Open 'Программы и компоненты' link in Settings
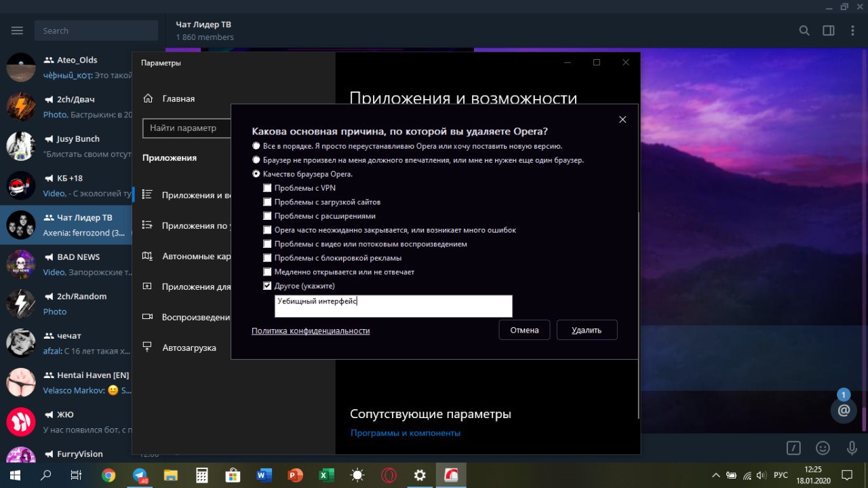This screenshot has height=488, width=868. click(x=406, y=433)
